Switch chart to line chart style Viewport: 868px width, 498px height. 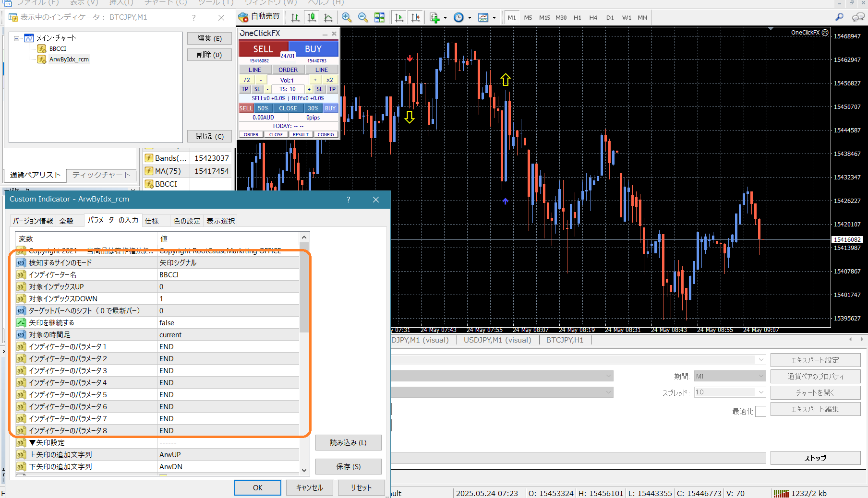328,18
